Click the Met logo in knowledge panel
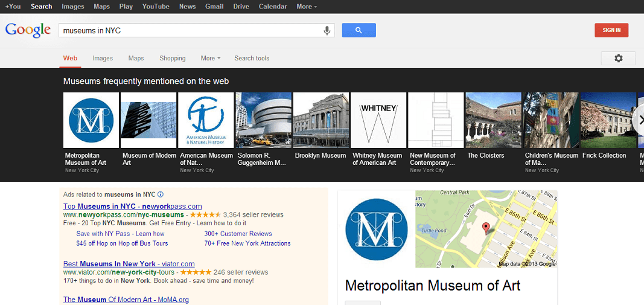This screenshot has height=305, width=644. pyautogui.click(x=376, y=230)
